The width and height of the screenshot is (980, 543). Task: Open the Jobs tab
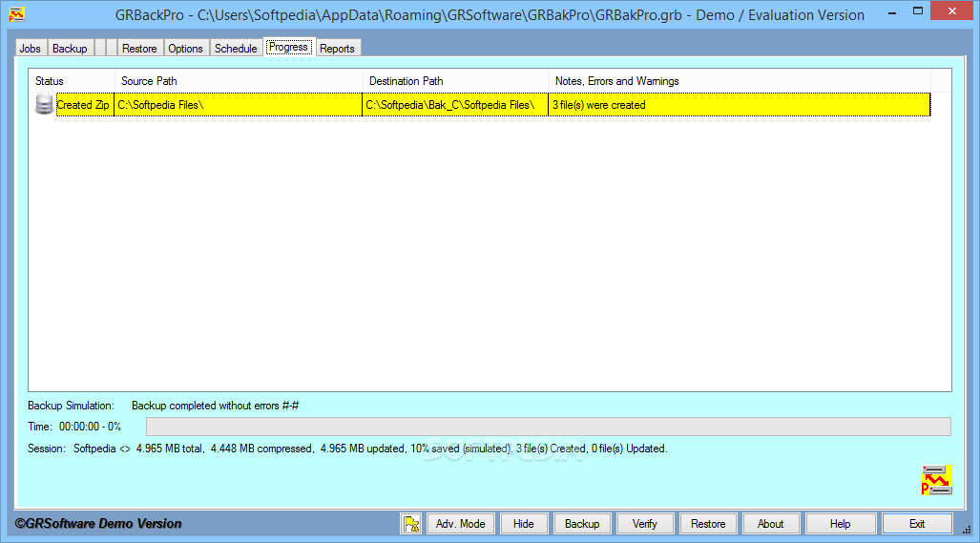pos(30,48)
